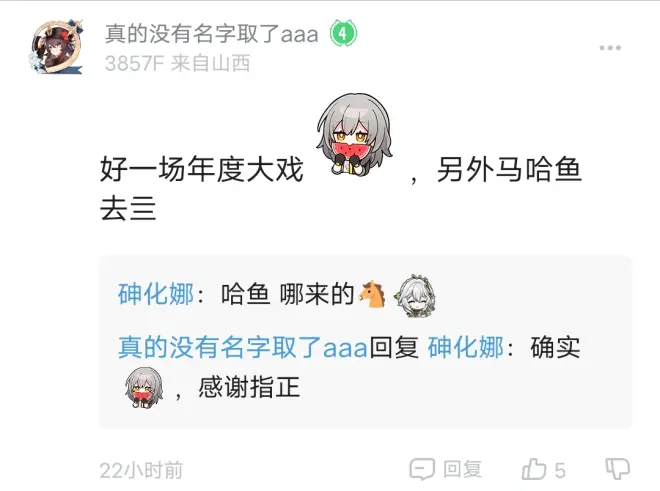Screen dimensions: 660x491
Task: Click the reply text 哈鱼 哪来的
Action: coord(287,294)
